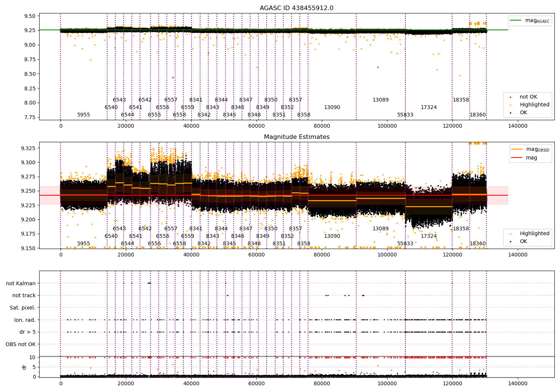The height and width of the screenshot is (392, 560).
Task: Click obsid label 6559 in Magnitude Estimates plot
Action: 188,236
